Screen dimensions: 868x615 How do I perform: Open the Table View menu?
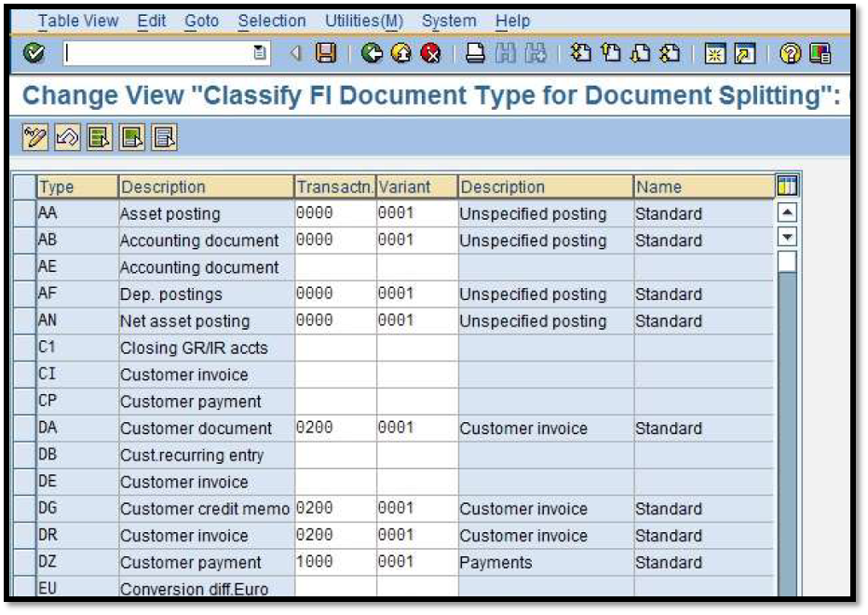[x=78, y=21]
